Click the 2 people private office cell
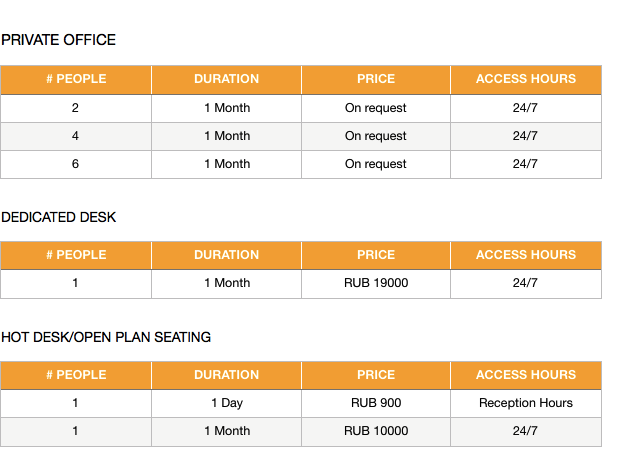 (x=76, y=108)
